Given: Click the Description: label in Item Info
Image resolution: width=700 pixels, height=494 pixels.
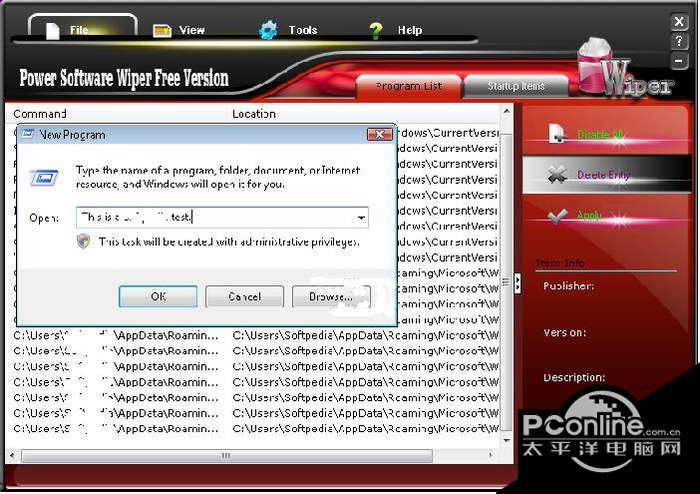Looking at the screenshot, I should pyautogui.click(x=574, y=378).
